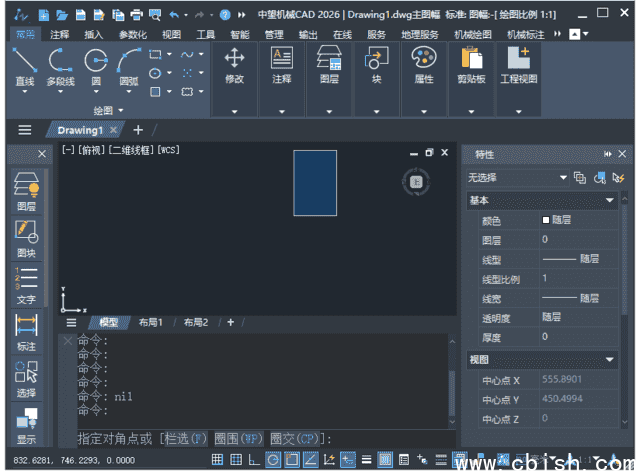The width and height of the screenshot is (640, 475).
Task: Open the Properties (属性) palette ribbon panel
Action: coord(424,79)
